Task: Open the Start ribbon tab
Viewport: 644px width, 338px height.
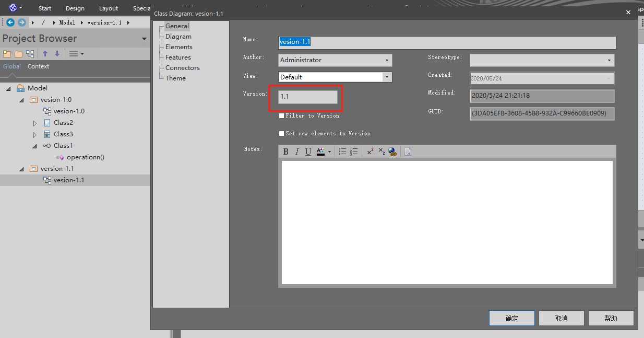Action: [45, 8]
